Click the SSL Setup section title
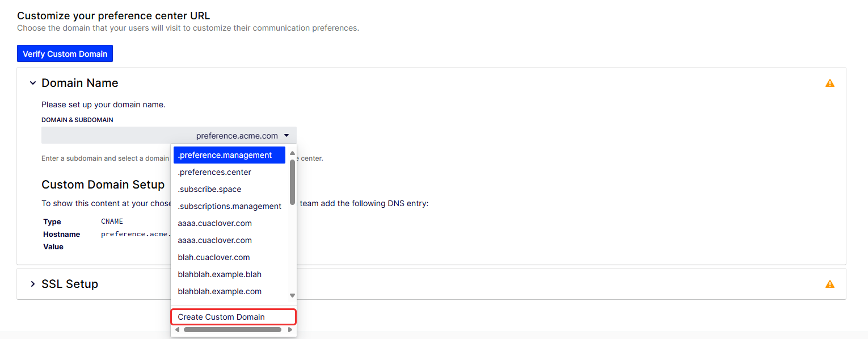868x339 pixels. click(x=70, y=284)
